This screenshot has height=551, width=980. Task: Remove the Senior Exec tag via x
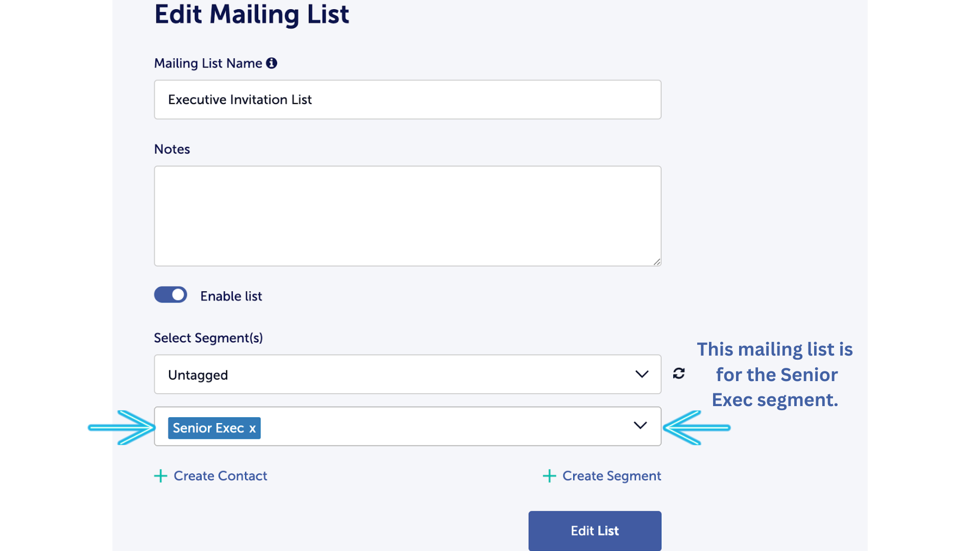[253, 429]
